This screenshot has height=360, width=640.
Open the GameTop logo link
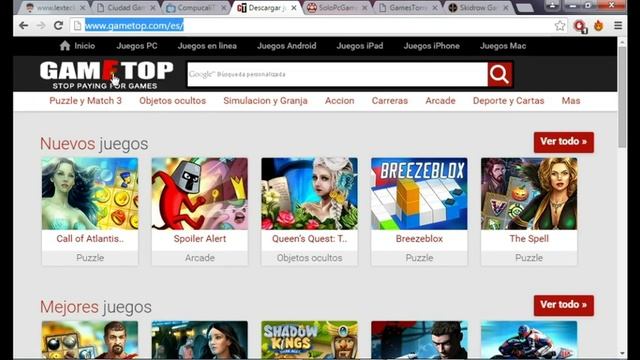tap(107, 75)
